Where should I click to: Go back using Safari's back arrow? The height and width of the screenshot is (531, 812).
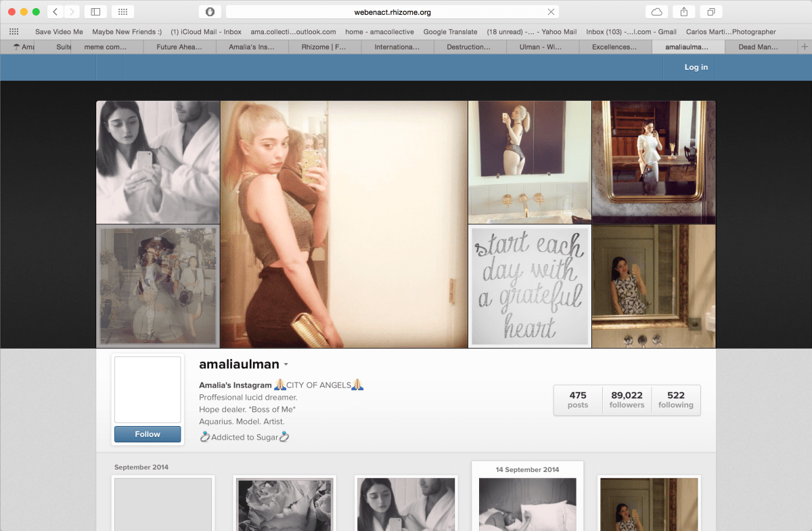[55, 12]
